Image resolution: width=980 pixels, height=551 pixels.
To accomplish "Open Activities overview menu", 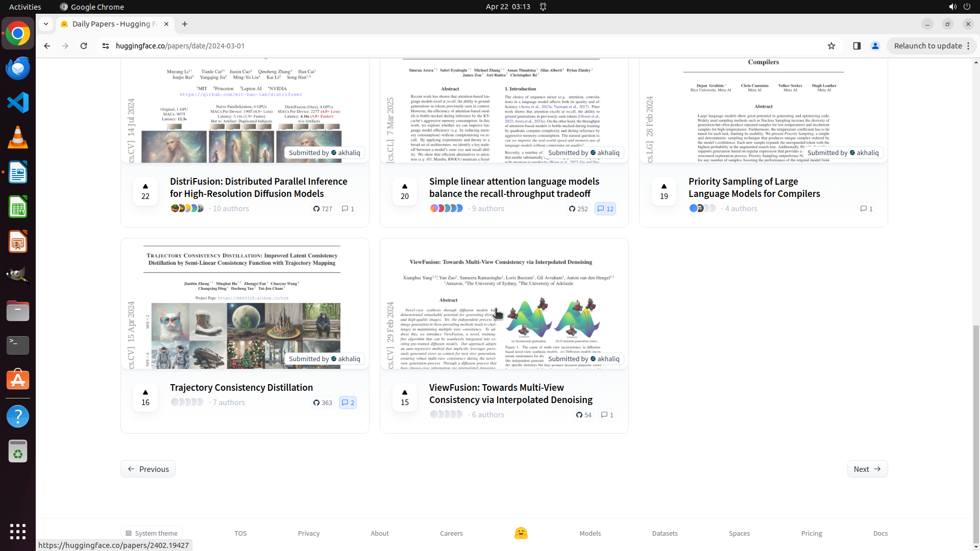I will tap(25, 7).
